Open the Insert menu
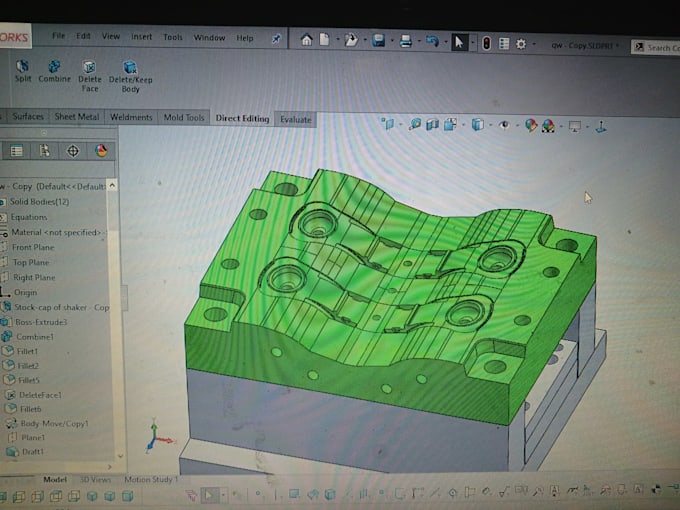This screenshot has height=510, width=680. (x=141, y=37)
